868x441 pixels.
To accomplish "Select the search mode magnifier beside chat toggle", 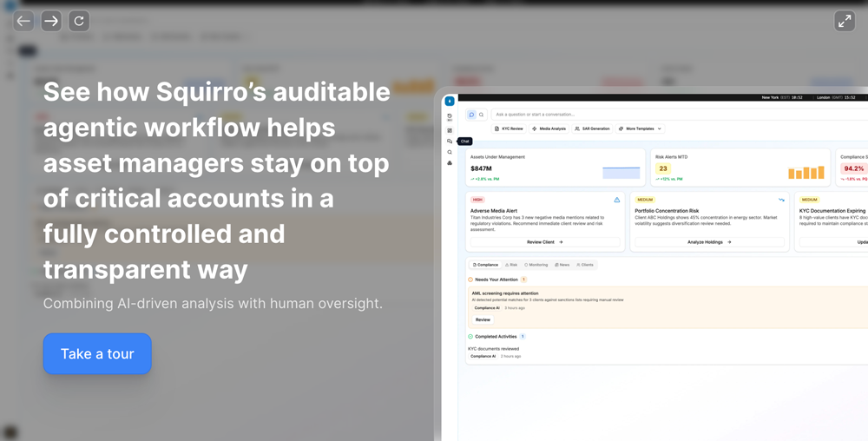I will pos(482,115).
